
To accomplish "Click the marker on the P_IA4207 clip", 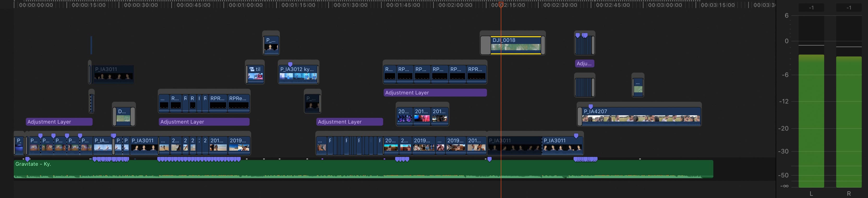I will click(x=591, y=107).
